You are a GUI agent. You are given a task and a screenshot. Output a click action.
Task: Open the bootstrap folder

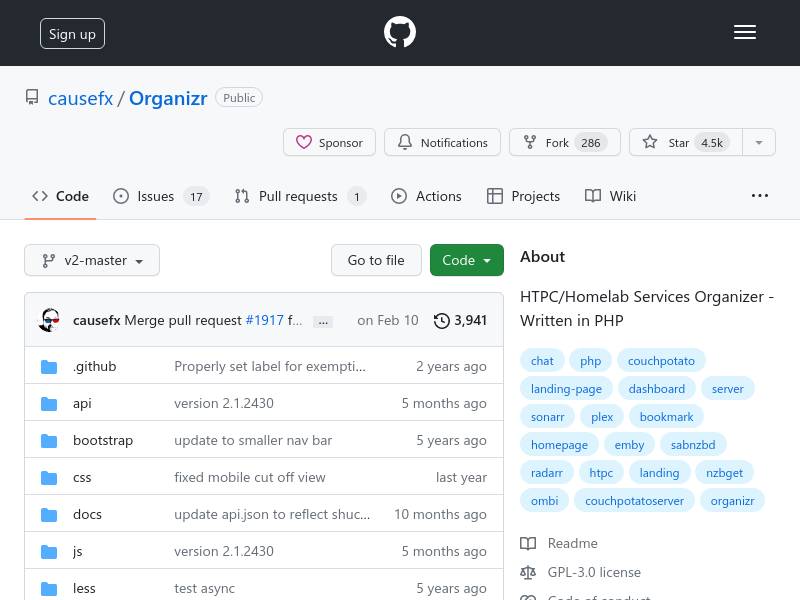(x=103, y=440)
